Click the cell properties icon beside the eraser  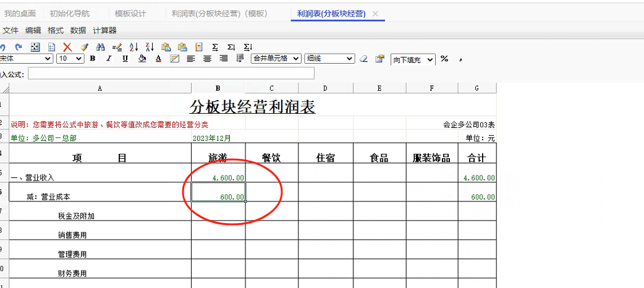click(379, 59)
